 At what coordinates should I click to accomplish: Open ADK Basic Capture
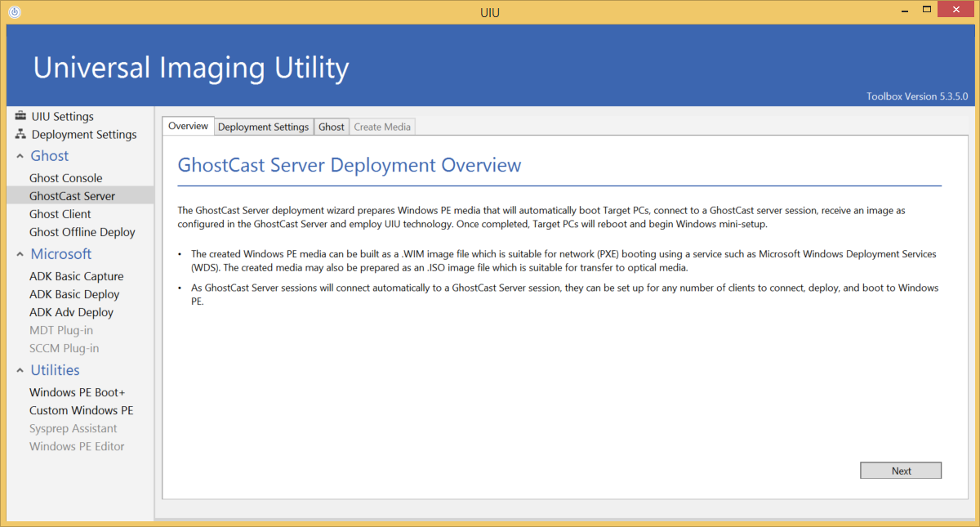coord(77,276)
